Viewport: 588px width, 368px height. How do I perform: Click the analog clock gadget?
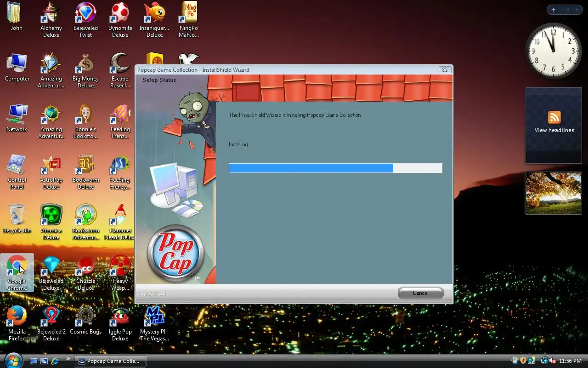pyautogui.click(x=553, y=51)
